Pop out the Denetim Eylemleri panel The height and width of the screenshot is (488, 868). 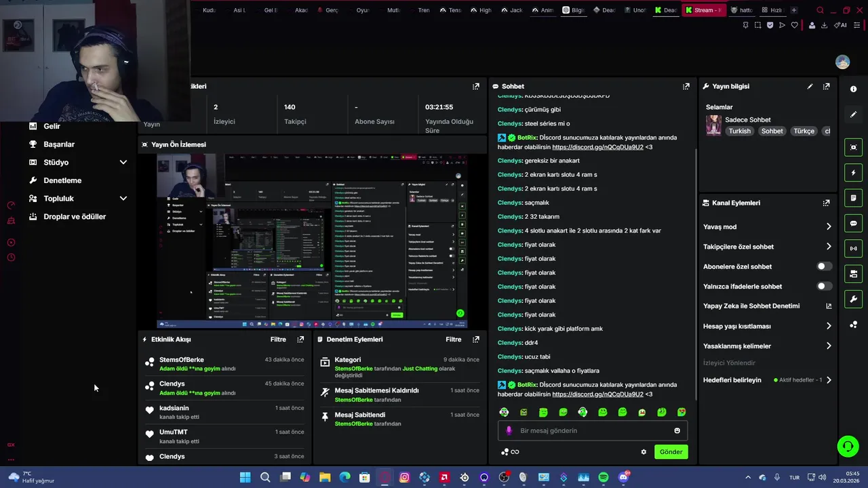(x=475, y=340)
